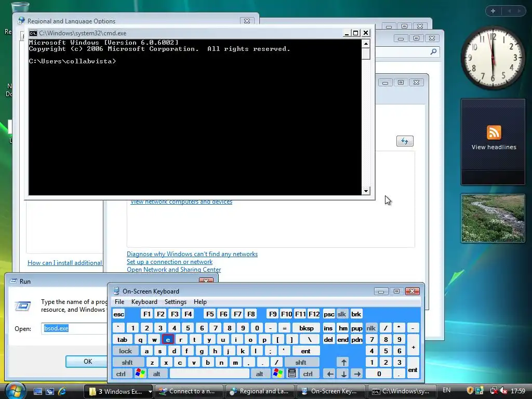Image resolution: width=532 pixels, height=399 pixels.
Task: Click the esc key on On-Screen Keyboard
Action: point(119,314)
